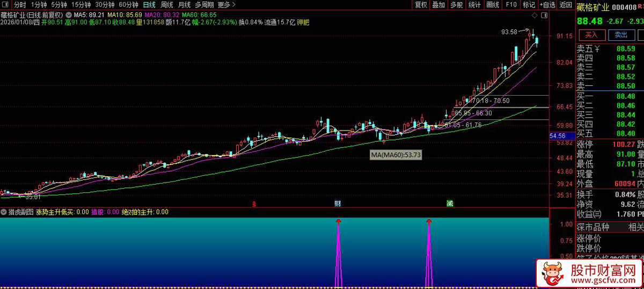Click the panel layout icon at top-left
644x289 pixels.
pos(6,5)
